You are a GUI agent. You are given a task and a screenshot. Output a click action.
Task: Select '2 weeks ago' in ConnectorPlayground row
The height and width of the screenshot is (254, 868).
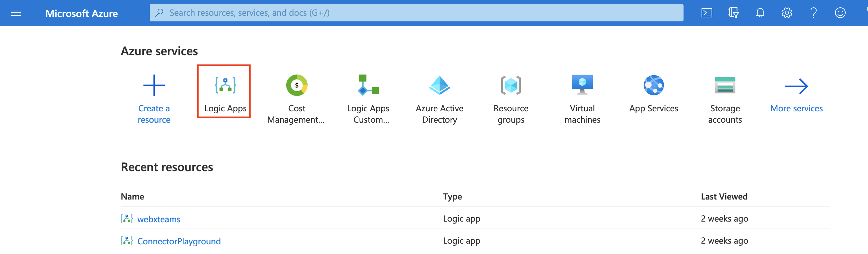[725, 241]
